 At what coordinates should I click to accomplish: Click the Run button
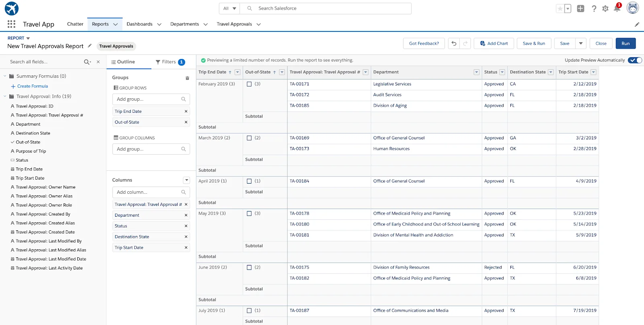click(x=625, y=43)
